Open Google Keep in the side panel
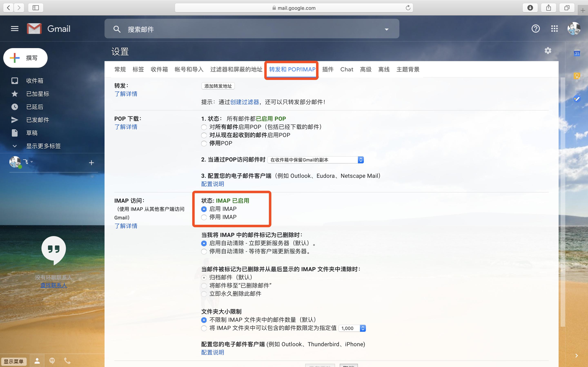The height and width of the screenshot is (367, 588). (x=577, y=76)
